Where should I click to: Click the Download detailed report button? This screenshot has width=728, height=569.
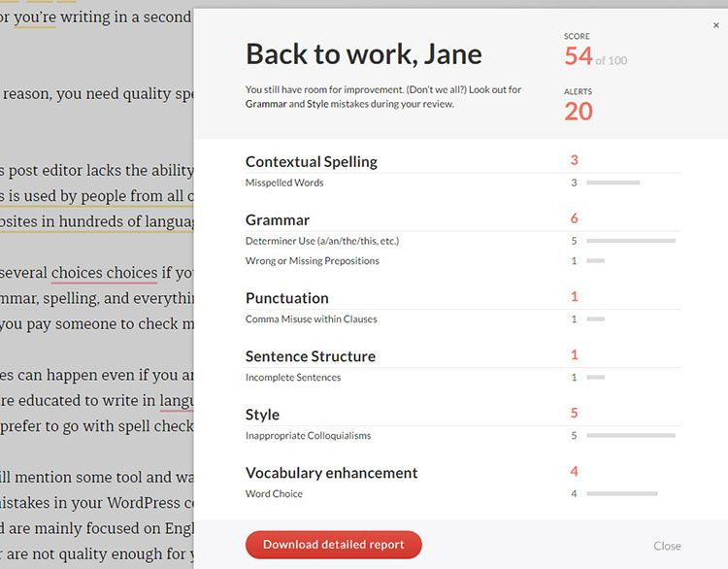coord(333,545)
